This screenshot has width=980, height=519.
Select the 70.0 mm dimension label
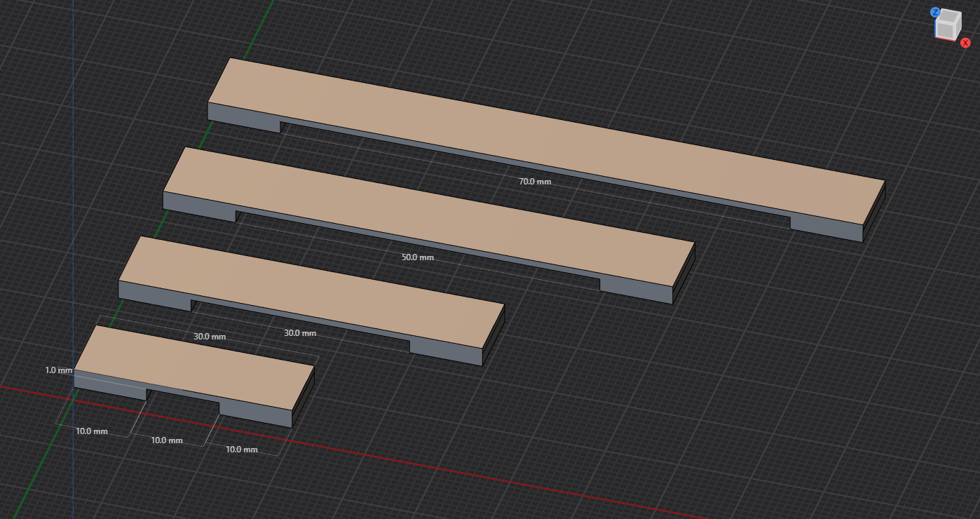[535, 182]
